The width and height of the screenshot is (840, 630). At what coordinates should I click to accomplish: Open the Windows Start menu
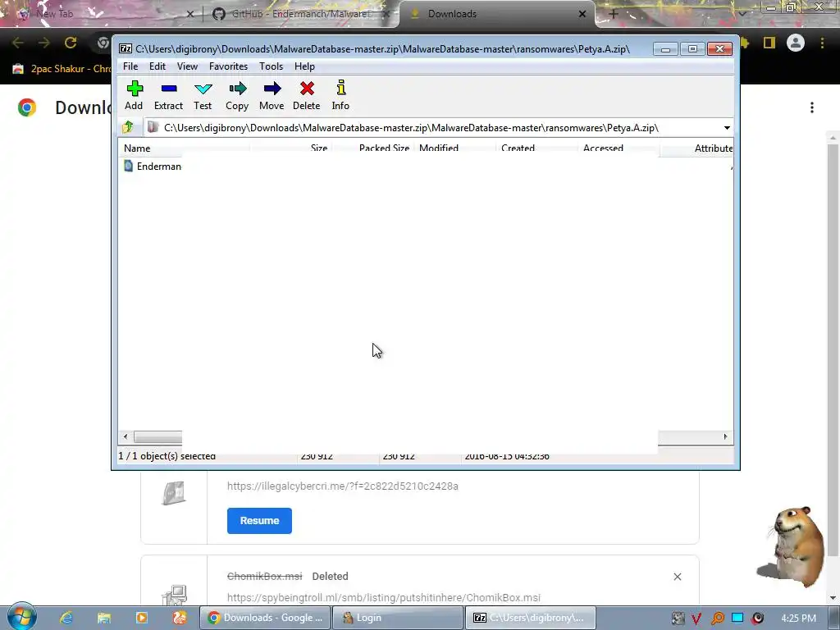21,617
